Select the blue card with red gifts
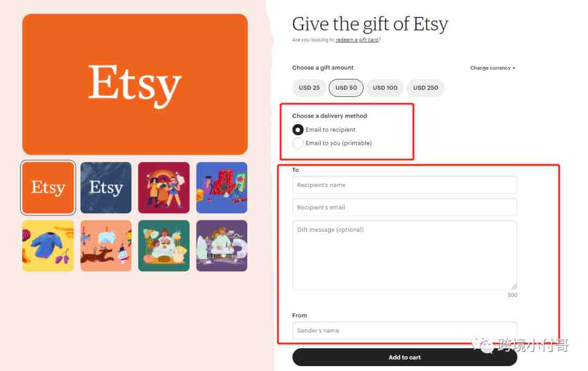This screenshot has height=371, width=588. tap(222, 188)
